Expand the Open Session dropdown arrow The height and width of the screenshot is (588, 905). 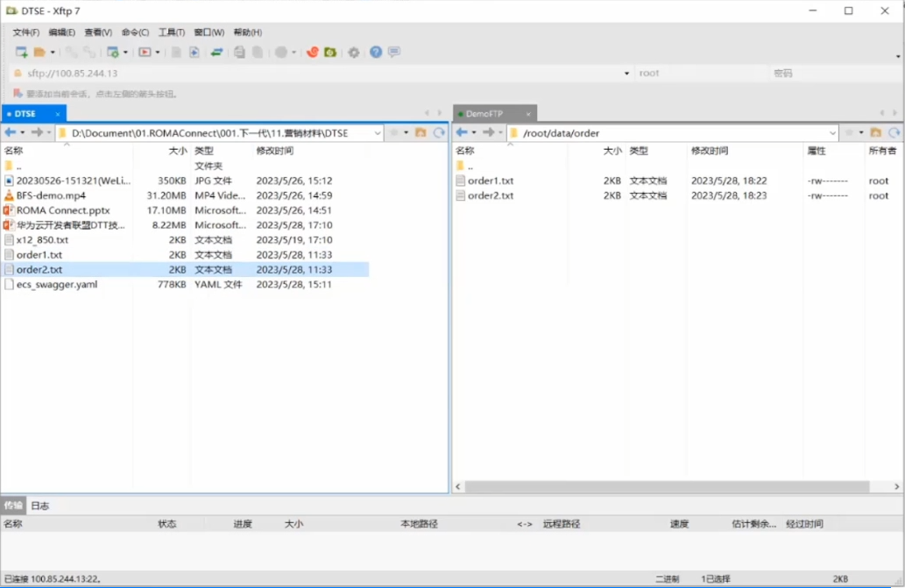[53, 53]
